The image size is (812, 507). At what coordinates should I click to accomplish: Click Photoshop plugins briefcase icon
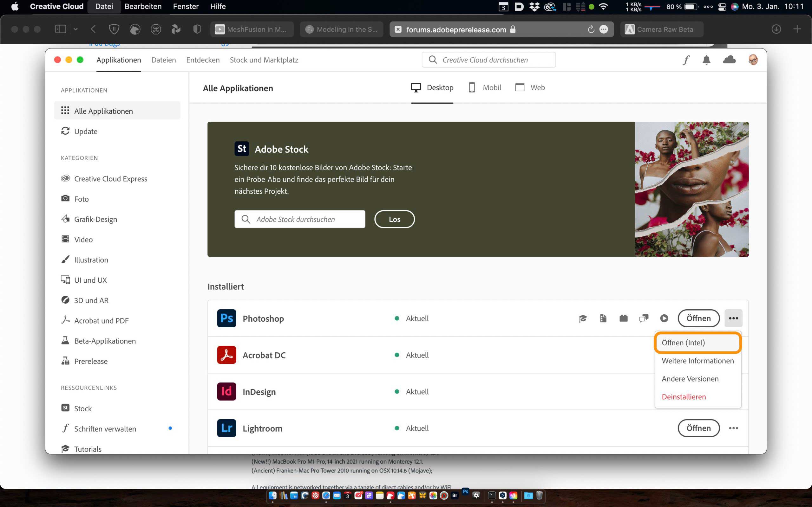tap(623, 318)
